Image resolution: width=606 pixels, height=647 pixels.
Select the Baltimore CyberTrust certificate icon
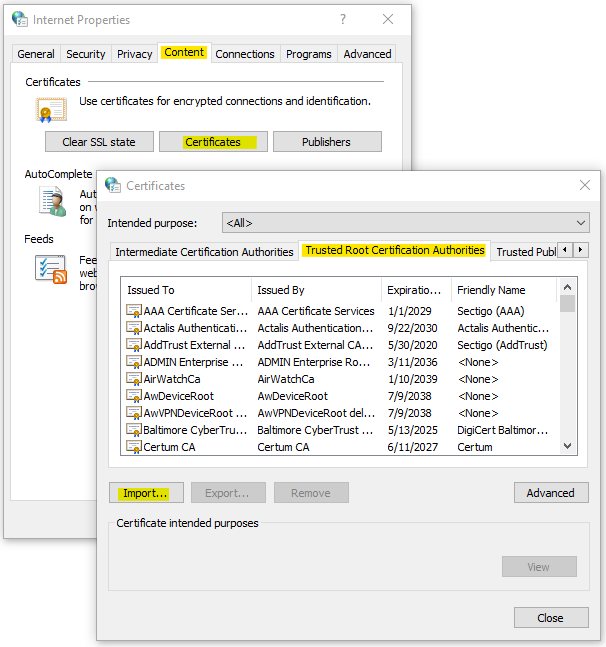click(133, 430)
